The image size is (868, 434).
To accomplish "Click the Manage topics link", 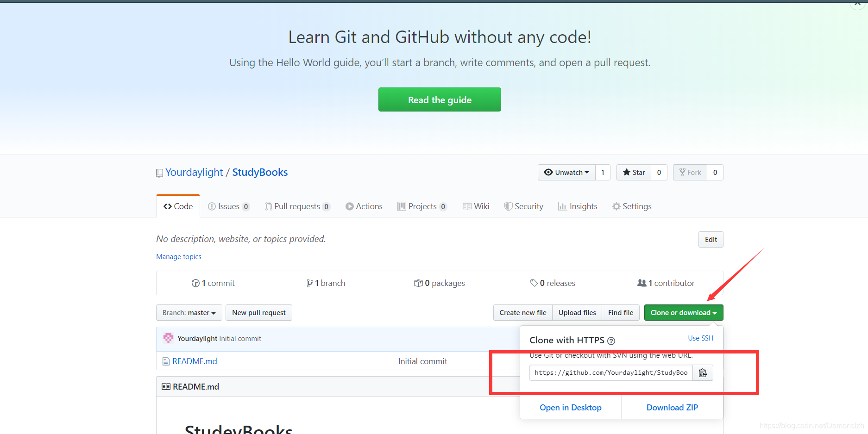I will point(179,256).
